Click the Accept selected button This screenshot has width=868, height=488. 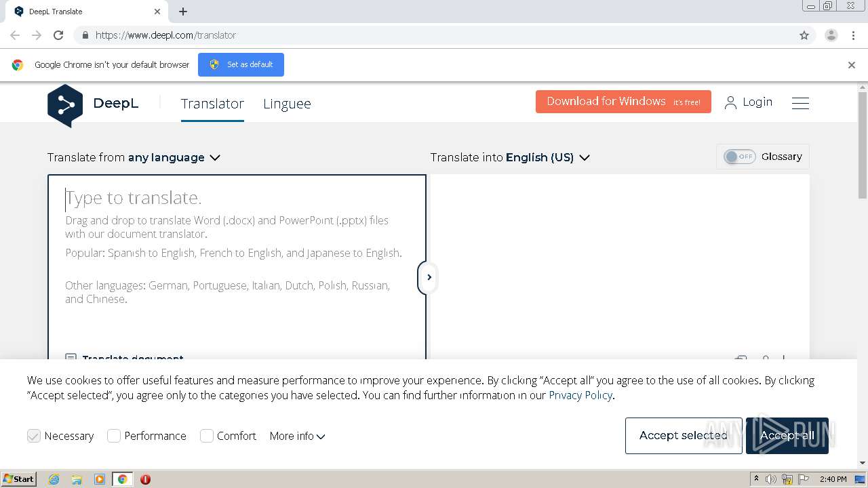tap(684, 436)
